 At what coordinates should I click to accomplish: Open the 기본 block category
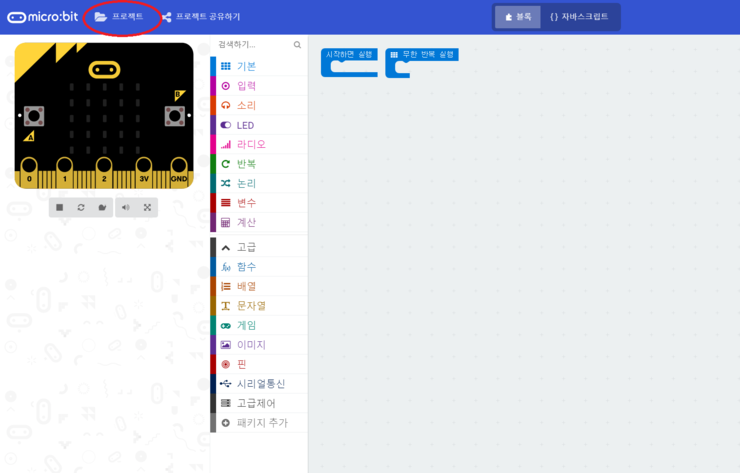(x=259, y=66)
